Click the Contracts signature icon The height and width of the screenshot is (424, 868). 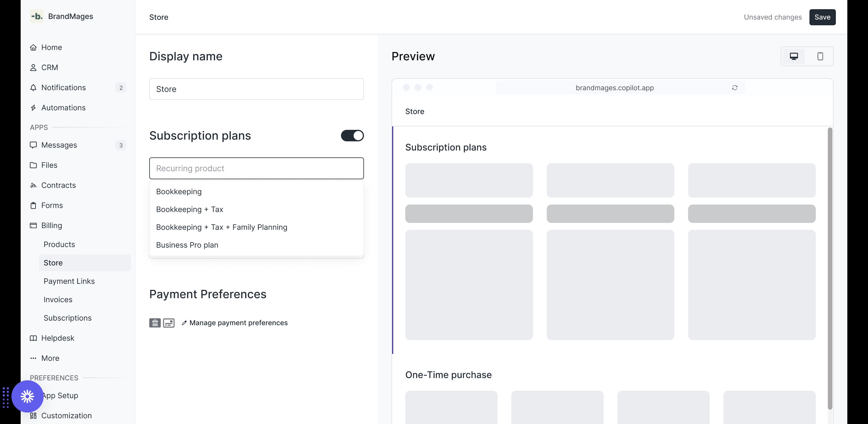click(x=33, y=185)
